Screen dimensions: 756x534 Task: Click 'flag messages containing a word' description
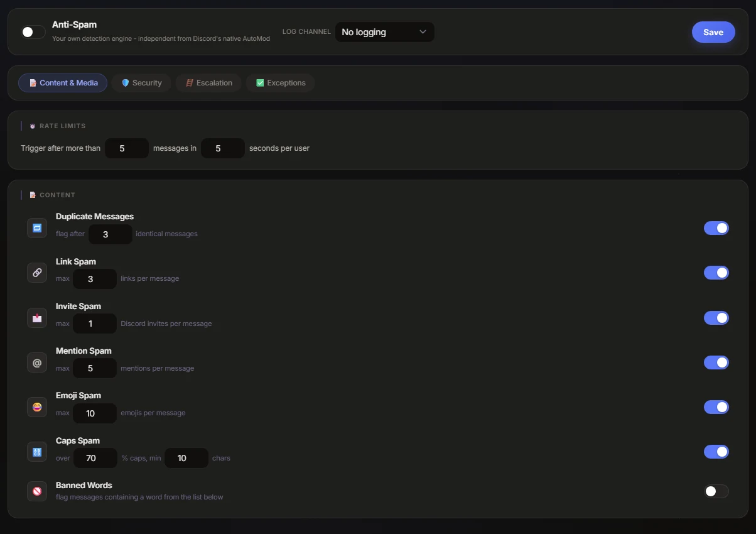point(139,497)
